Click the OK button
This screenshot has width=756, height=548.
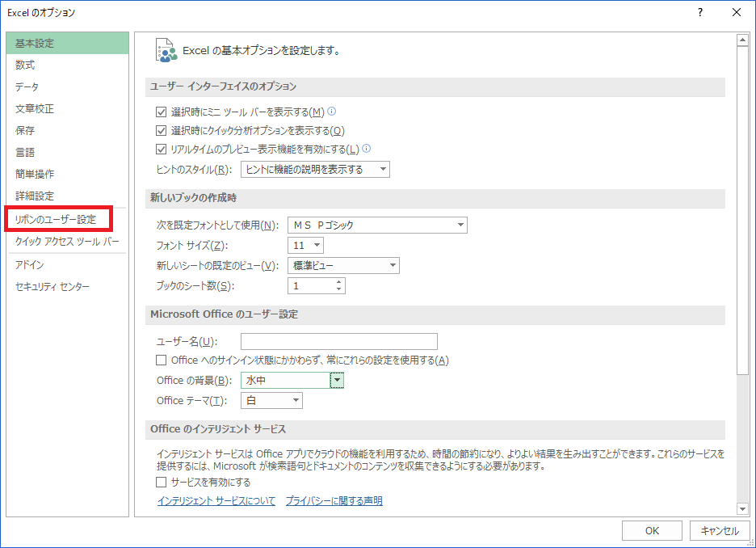652,531
